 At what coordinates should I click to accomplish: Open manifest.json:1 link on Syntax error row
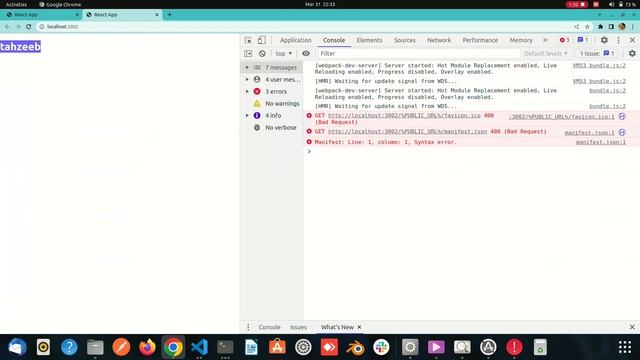[x=600, y=142]
